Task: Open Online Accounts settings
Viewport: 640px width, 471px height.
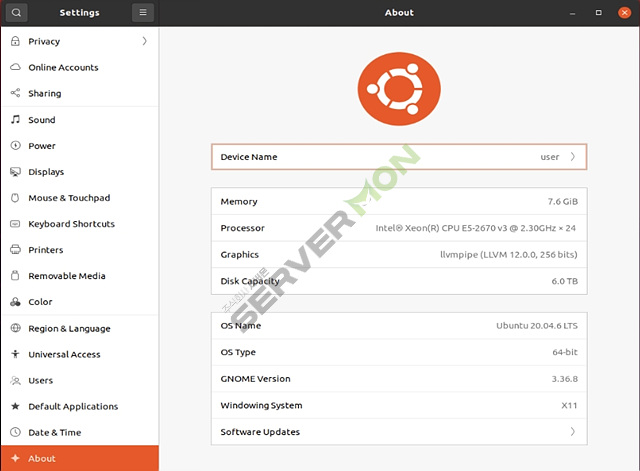Action: pos(80,67)
